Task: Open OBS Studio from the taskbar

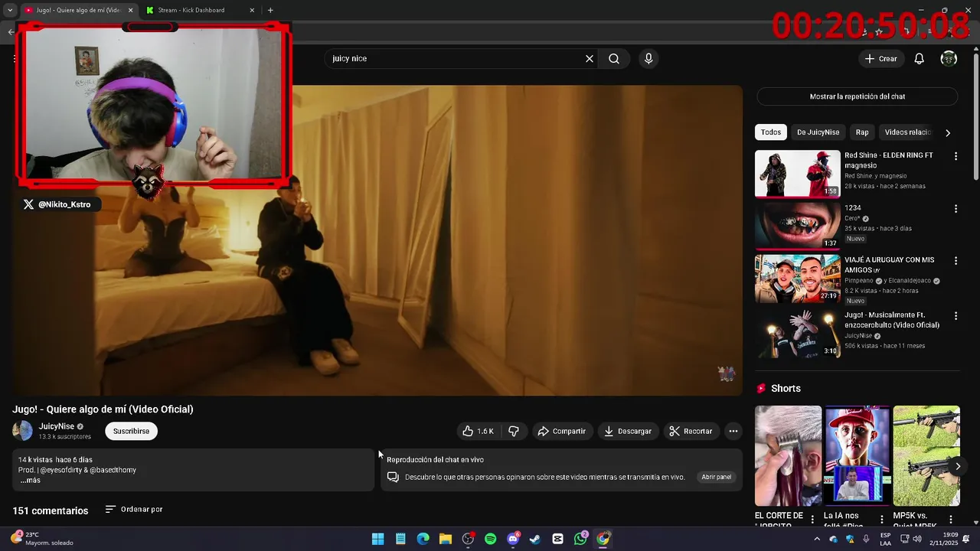Action: click(x=468, y=539)
